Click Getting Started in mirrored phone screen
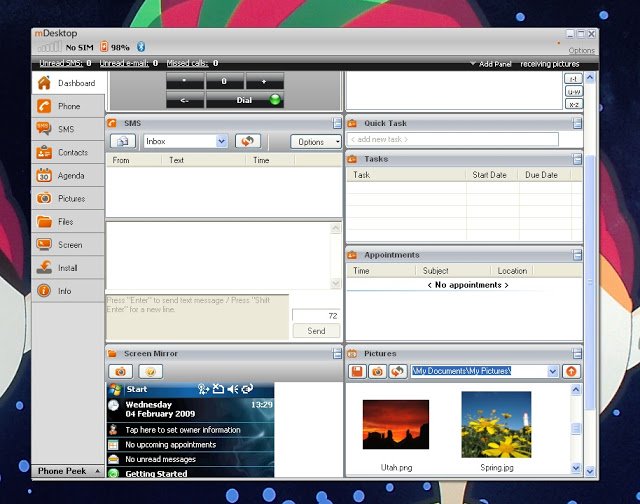This screenshot has height=504, width=640. tap(156, 473)
